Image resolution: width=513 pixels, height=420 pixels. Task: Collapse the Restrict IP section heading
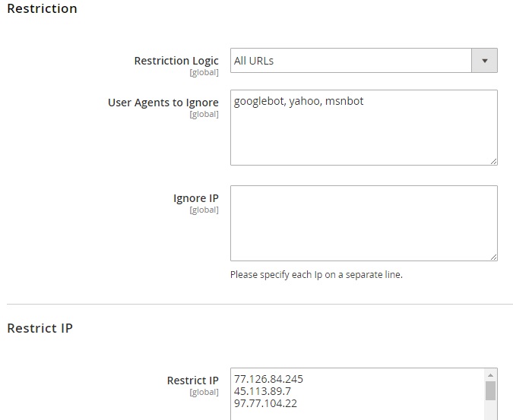(x=40, y=328)
